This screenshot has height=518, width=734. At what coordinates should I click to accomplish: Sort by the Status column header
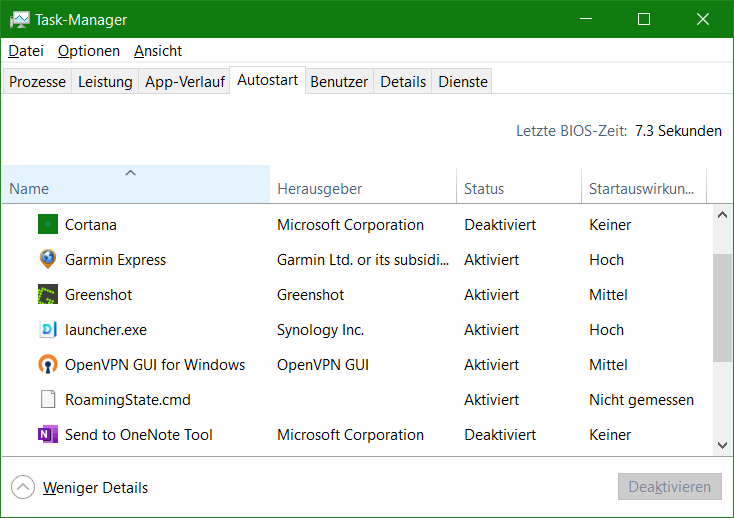coord(519,184)
